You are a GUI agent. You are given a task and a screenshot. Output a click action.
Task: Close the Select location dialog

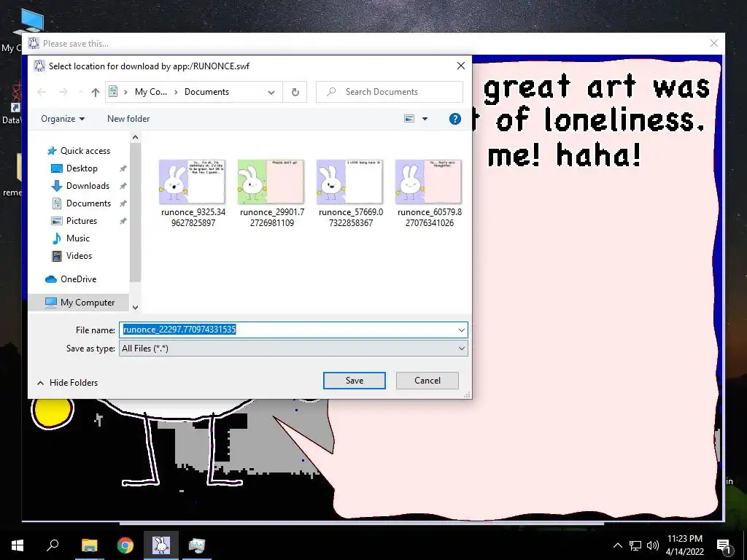461,66
